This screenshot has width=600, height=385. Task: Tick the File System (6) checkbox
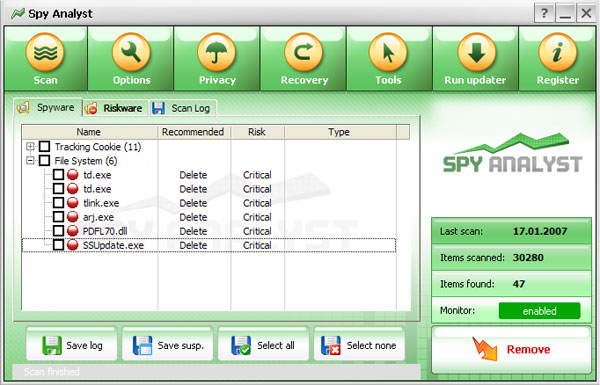click(x=45, y=161)
